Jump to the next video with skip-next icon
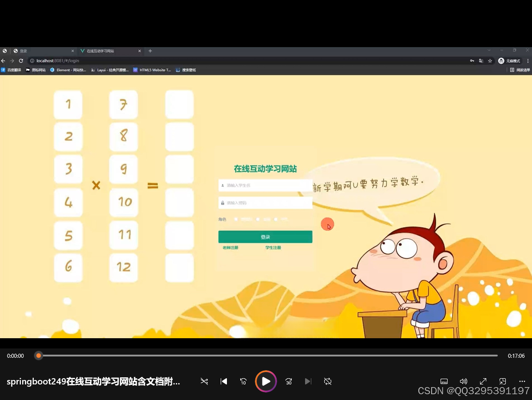 308,381
